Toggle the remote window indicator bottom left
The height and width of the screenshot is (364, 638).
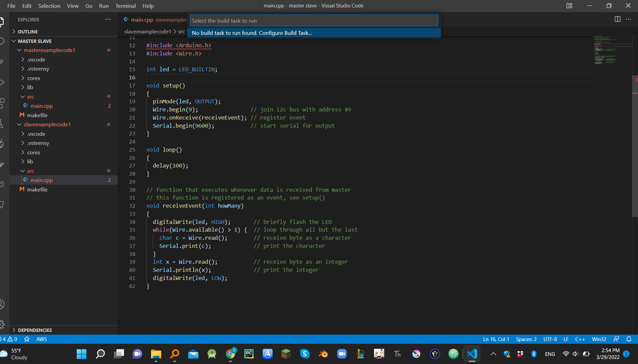tap(1, 339)
